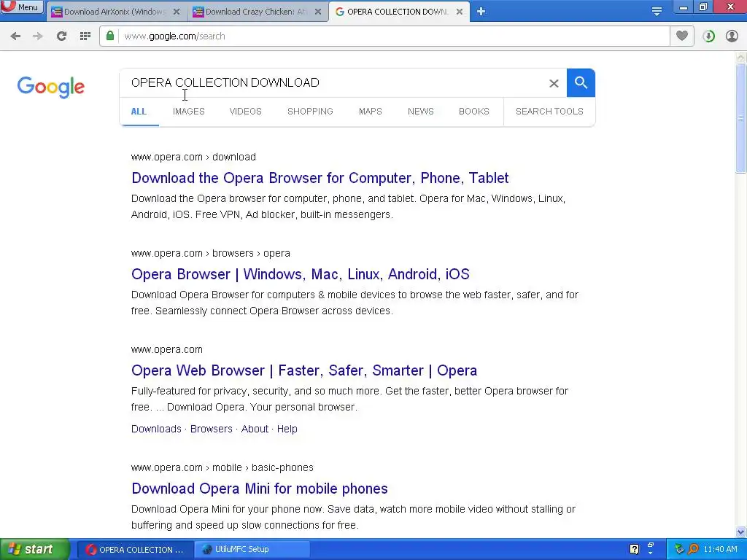This screenshot has height=560, width=747.
Task: Click the green padlock security icon
Action: tap(110, 36)
